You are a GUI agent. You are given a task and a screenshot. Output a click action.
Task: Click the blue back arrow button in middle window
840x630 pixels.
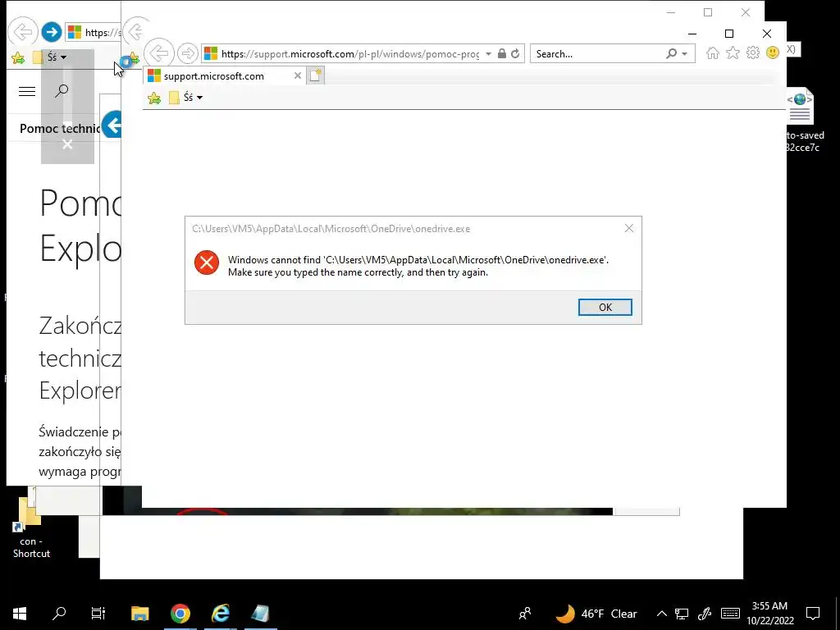point(112,125)
